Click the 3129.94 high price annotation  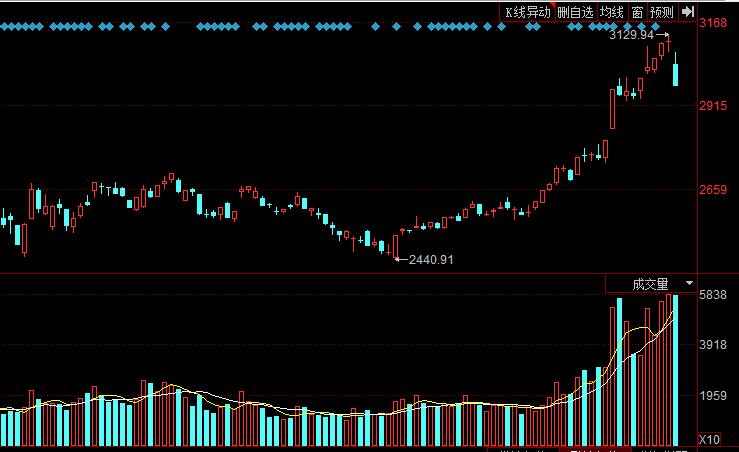point(632,34)
